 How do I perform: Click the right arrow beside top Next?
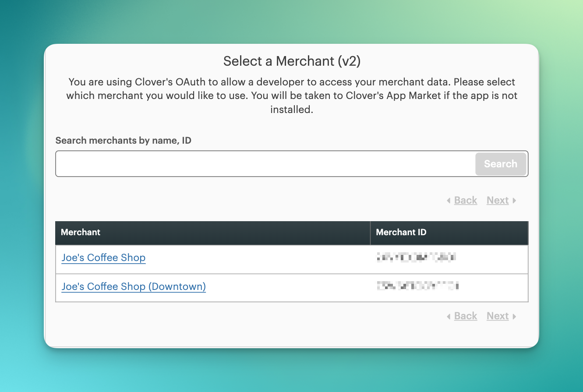click(x=514, y=201)
